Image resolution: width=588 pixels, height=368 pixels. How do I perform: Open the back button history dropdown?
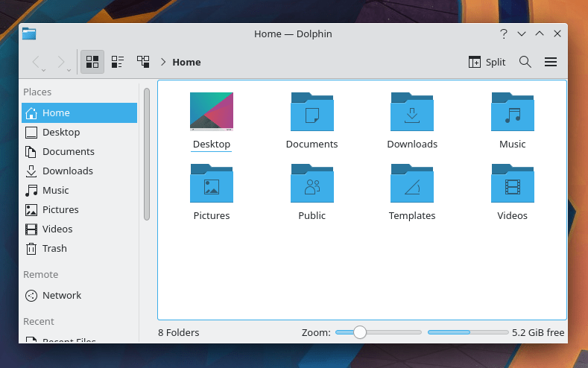point(44,70)
